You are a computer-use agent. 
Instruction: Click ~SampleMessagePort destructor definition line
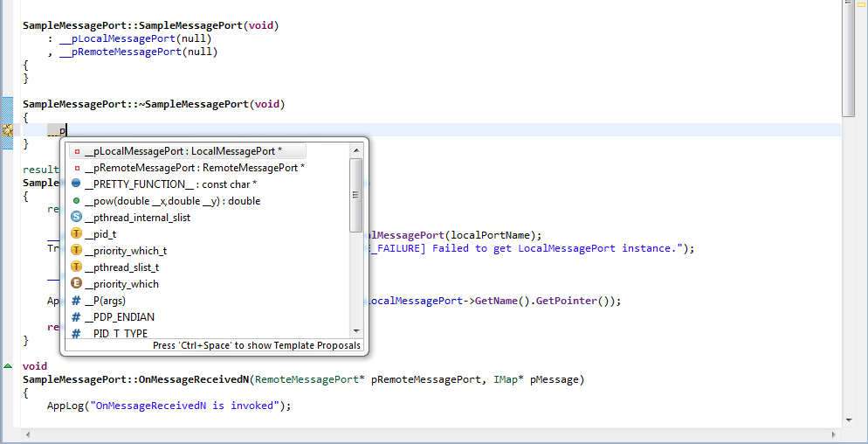coord(154,104)
